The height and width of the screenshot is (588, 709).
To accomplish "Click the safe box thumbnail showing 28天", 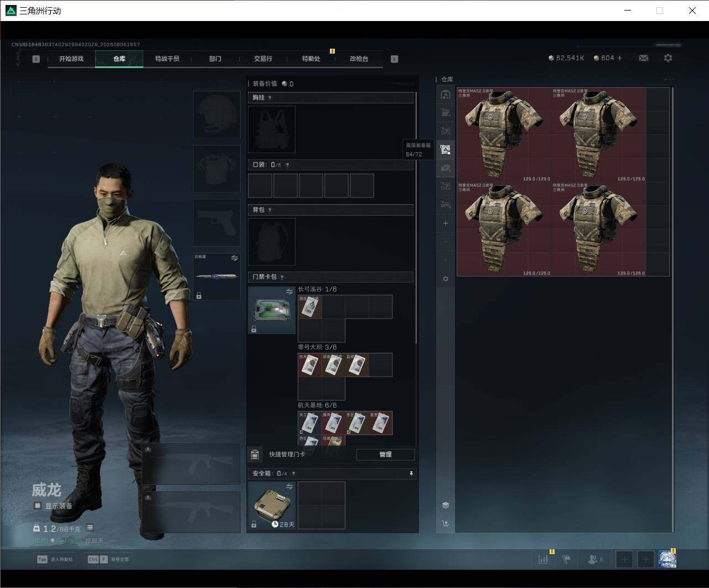I will (x=272, y=505).
